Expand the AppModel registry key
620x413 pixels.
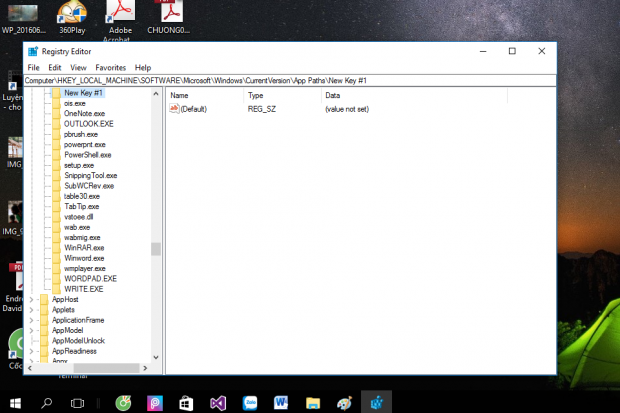[x=31, y=330]
